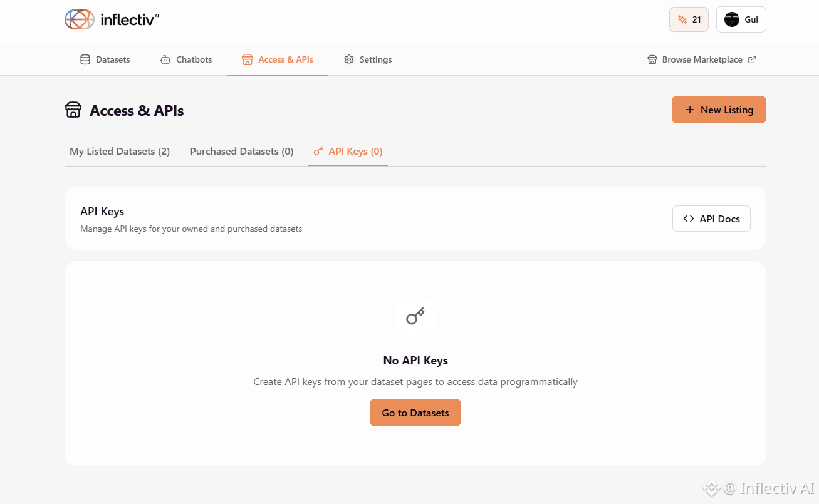Click the Gul profile avatar
This screenshot has height=504, width=819.
click(731, 19)
